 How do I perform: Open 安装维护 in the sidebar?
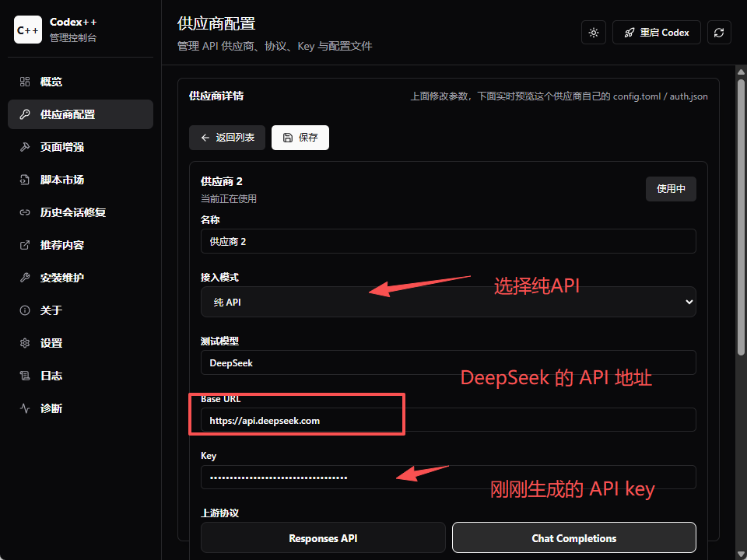[80, 278]
